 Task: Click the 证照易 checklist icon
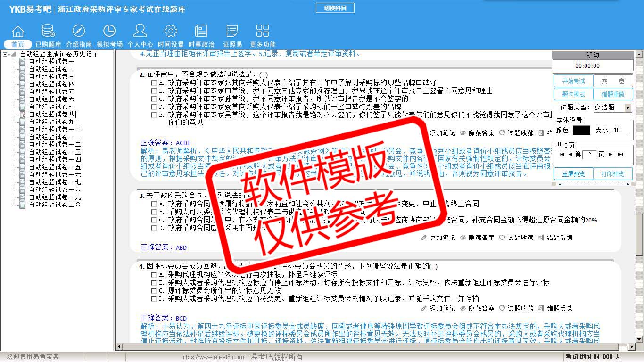[232, 32]
